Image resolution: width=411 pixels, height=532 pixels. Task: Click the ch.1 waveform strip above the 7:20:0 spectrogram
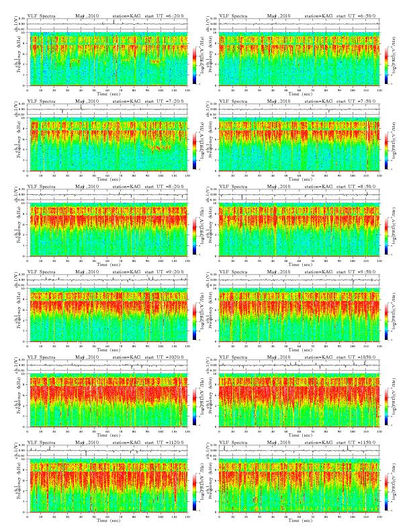coord(107,109)
